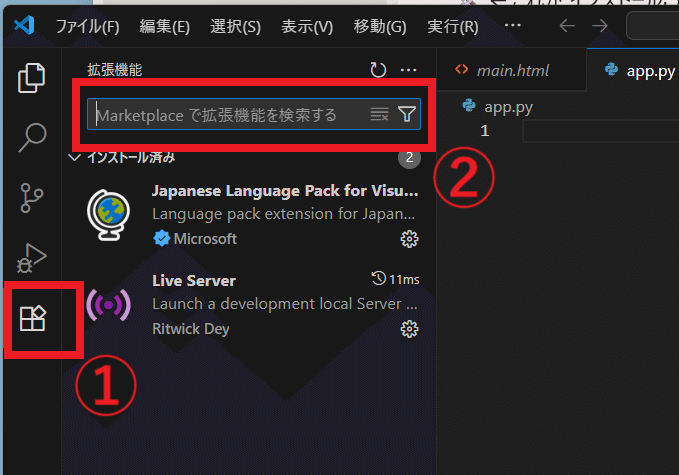Open the Extensions view icon
The image size is (679, 475).
32,319
